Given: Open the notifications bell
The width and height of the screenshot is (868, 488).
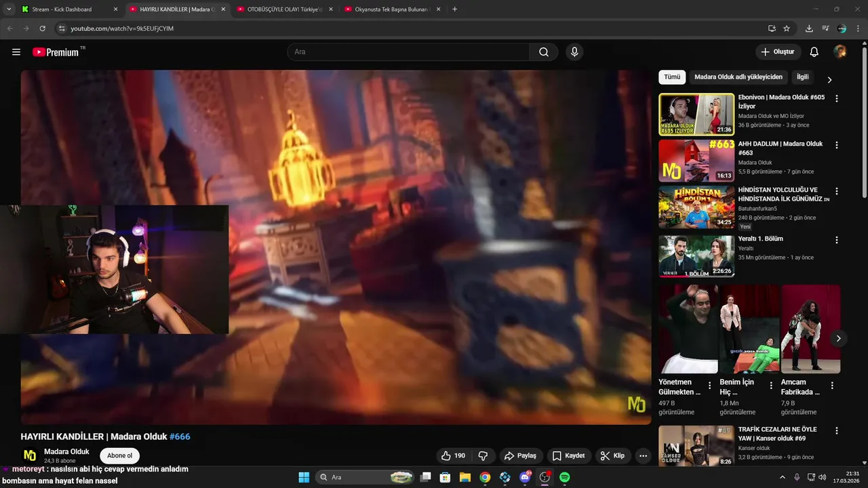Looking at the screenshot, I should coord(814,52).
